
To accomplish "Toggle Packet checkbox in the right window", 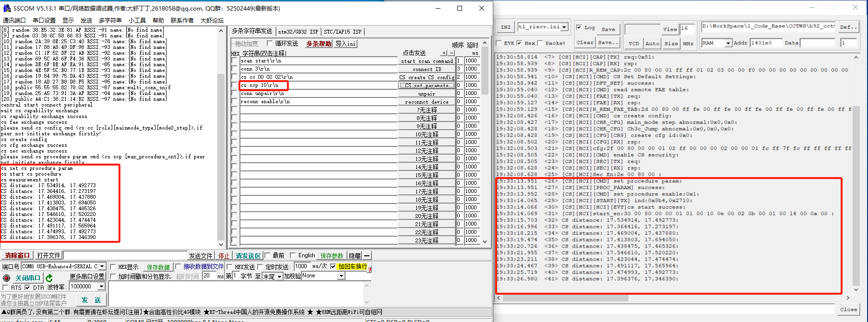I will (x=540, y=43).
